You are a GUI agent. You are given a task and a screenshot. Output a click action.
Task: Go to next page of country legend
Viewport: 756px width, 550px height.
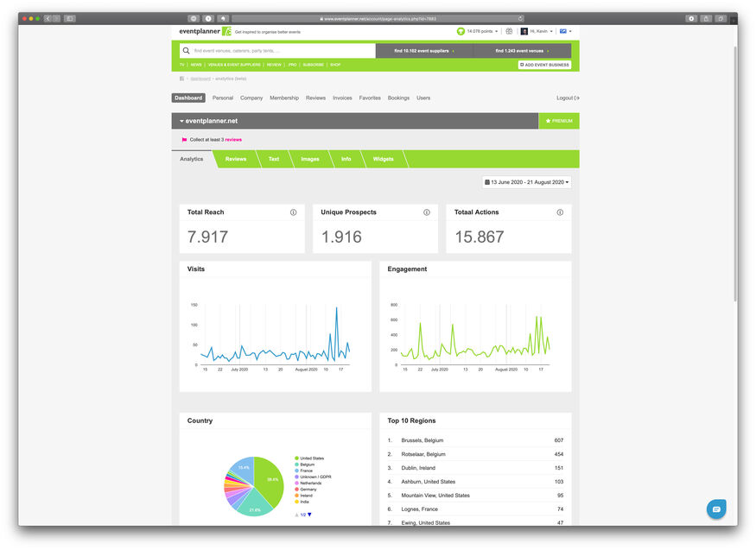[309, 515]
